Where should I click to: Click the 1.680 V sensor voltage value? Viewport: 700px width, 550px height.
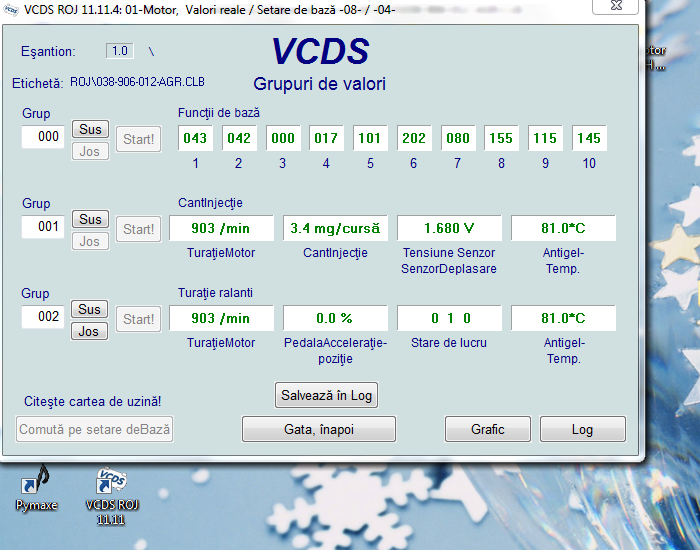[x=449, y=229]
